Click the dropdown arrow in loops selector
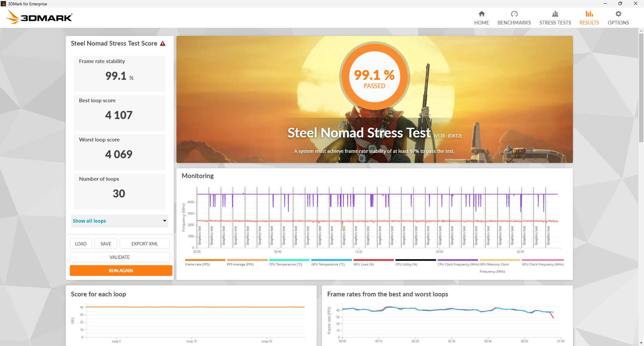644x346 pixels. (x=165, y=221)
